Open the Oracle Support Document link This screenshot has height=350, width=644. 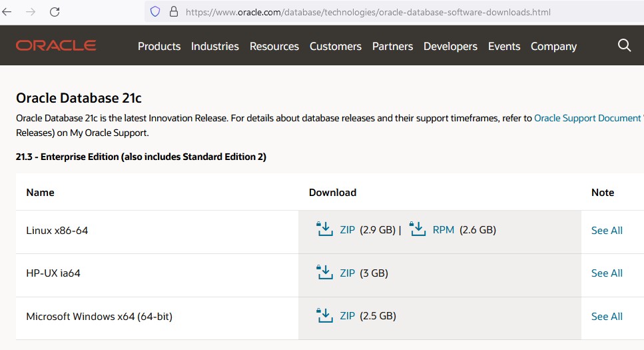pyautogui.click(x=589, y=119)
